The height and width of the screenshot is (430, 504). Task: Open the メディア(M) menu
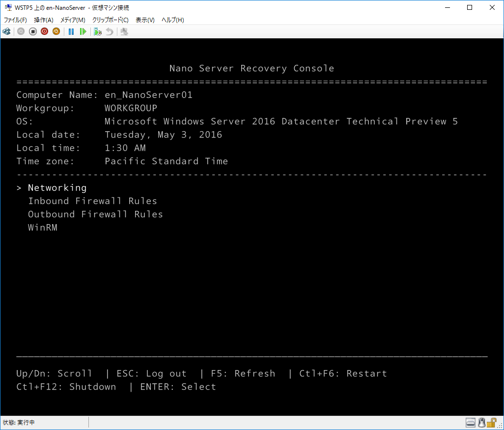[73, 20]
